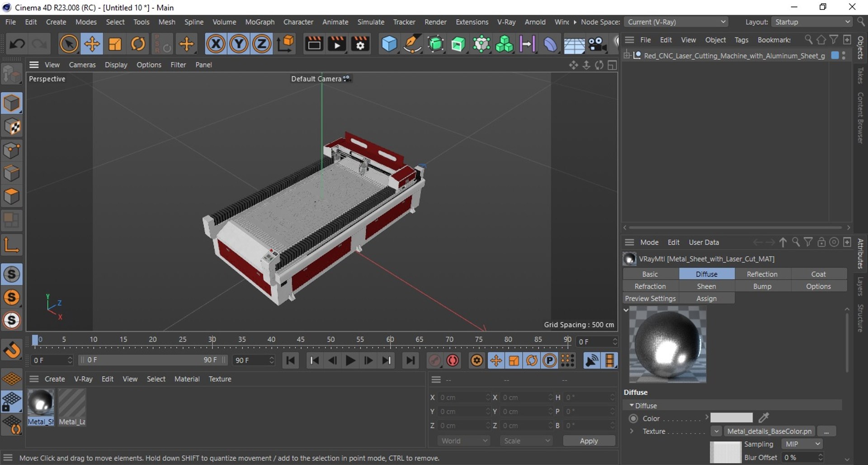
Task: Click the Metal_details_BaseColor texture button
Action: 769,431
